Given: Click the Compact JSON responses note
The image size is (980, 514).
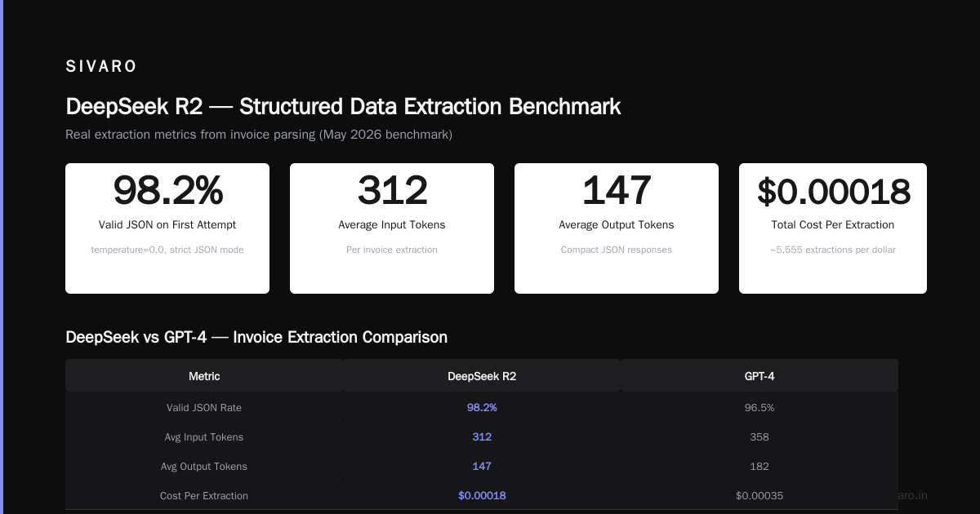Looking at the screenshot, I should click(x=617, y=250).
